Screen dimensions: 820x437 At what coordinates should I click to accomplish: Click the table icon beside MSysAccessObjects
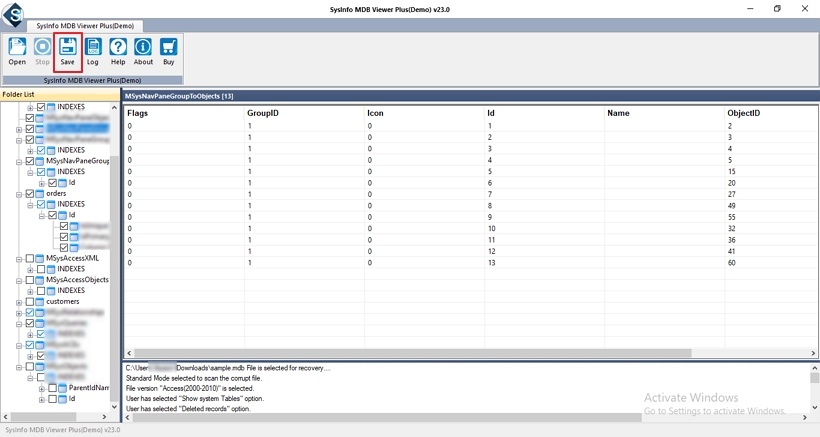(x=40, y=280)
